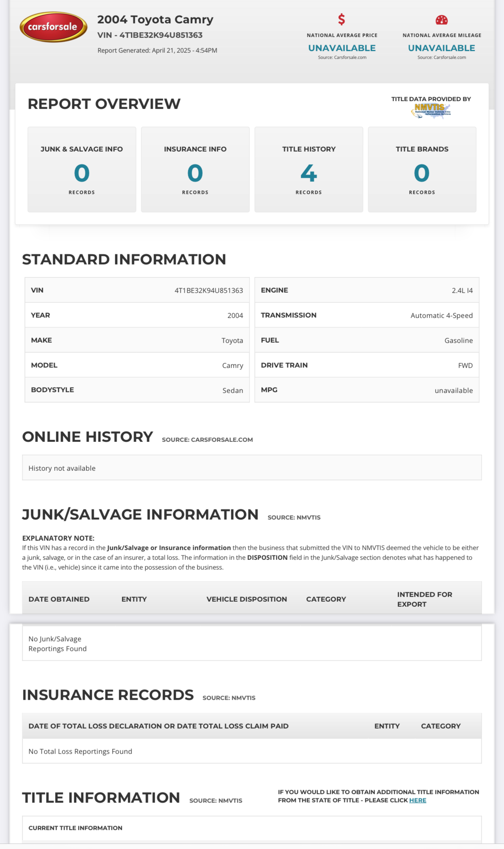Click UNAVAILABLE under National Average Price
The width and height of the screenshot is (504, 849).
coord(342,48)
